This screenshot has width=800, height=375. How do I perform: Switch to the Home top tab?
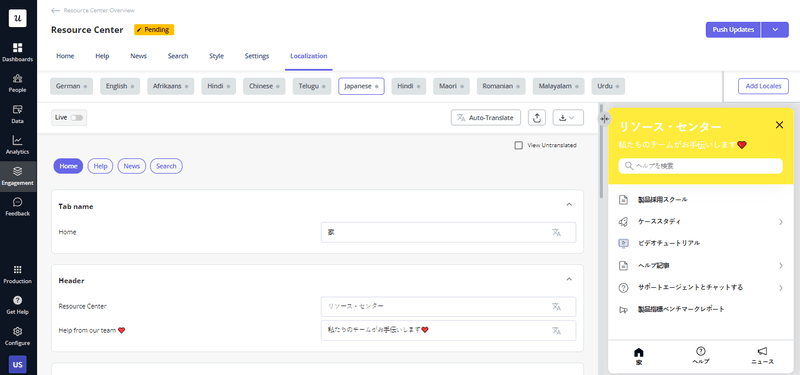click(65, 56)
